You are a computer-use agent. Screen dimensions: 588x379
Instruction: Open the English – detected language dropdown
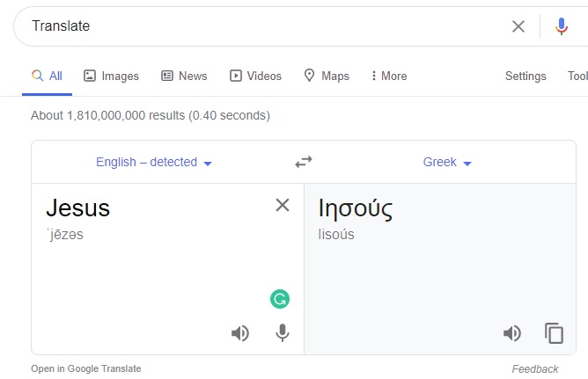154,163
